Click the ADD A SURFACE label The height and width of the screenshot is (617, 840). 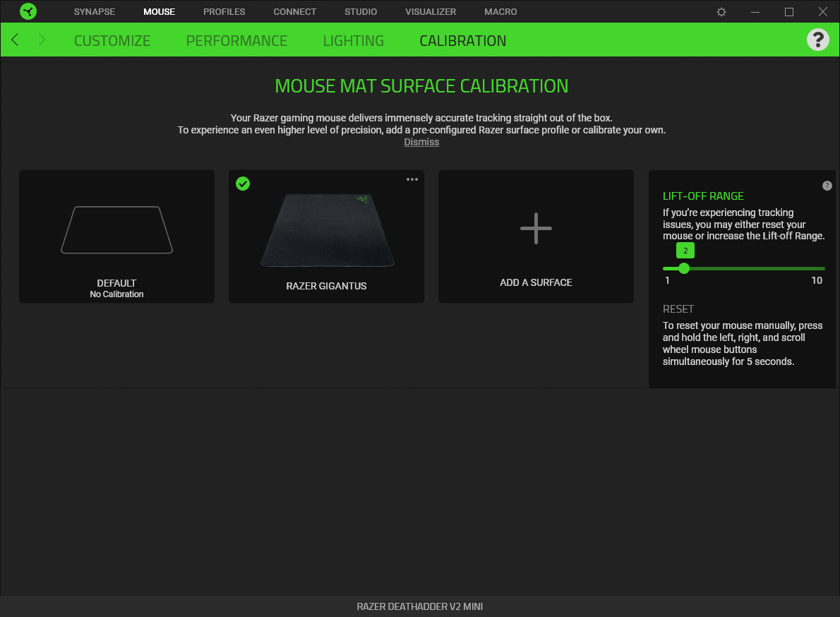pos(536,282)
